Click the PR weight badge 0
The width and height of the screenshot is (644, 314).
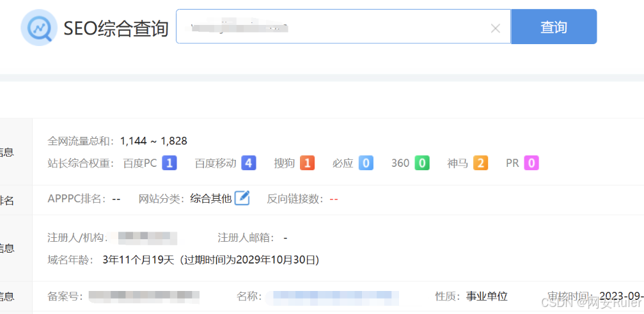click(531, 163)
